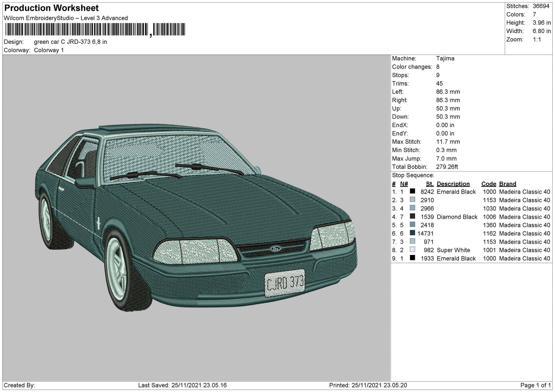Click 'Wilcom EmbroideryStudio – Level 3 Advanced' text
555x392 pixels.
[66, 18]
